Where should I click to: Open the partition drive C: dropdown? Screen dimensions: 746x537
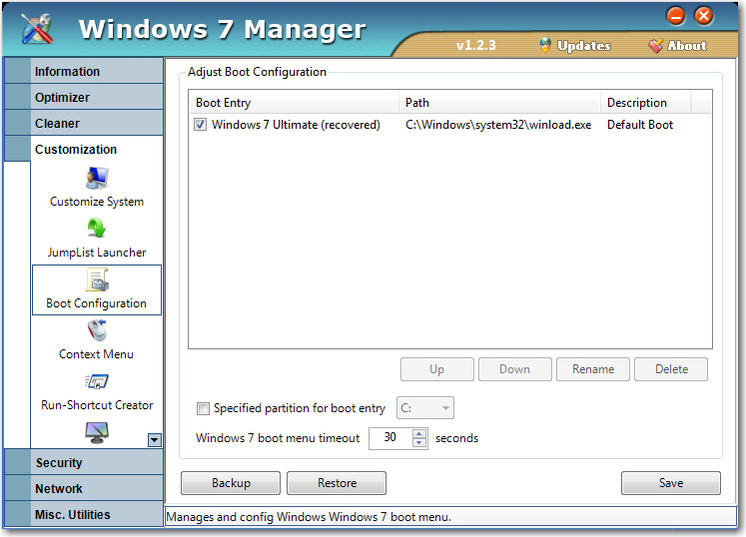tap(425, 408)
